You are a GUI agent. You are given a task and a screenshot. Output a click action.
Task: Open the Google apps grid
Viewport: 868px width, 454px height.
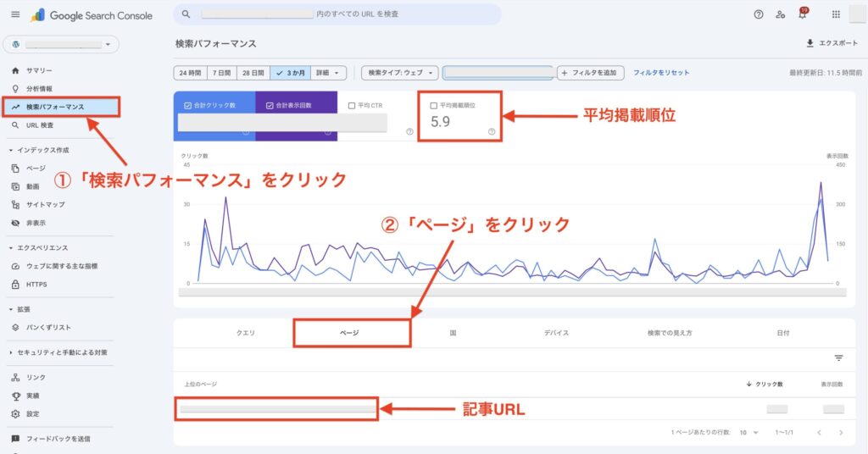pos(836,14)
